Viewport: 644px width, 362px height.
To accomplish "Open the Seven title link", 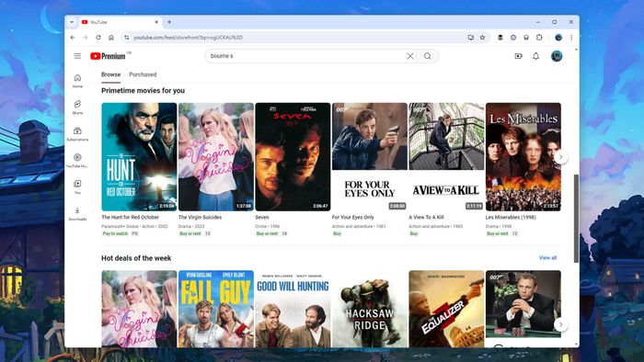I will (x=262, y=217).
